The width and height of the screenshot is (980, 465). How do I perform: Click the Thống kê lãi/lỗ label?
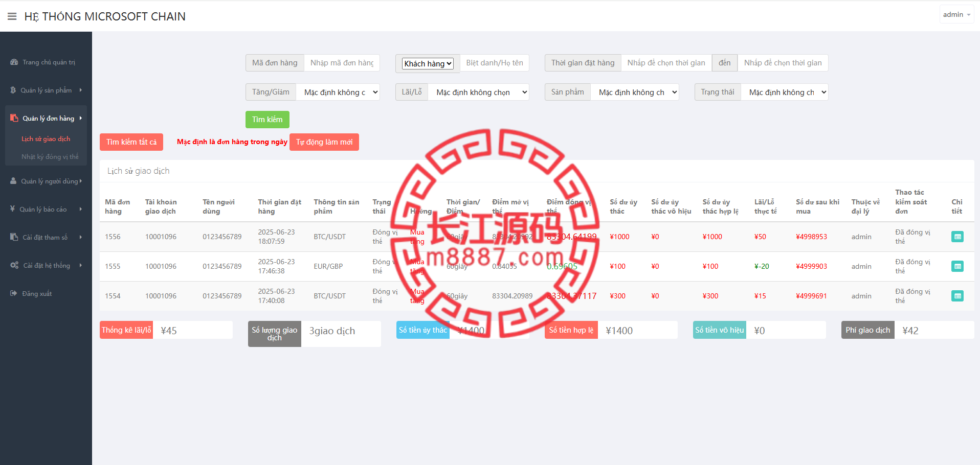(126, 330)
